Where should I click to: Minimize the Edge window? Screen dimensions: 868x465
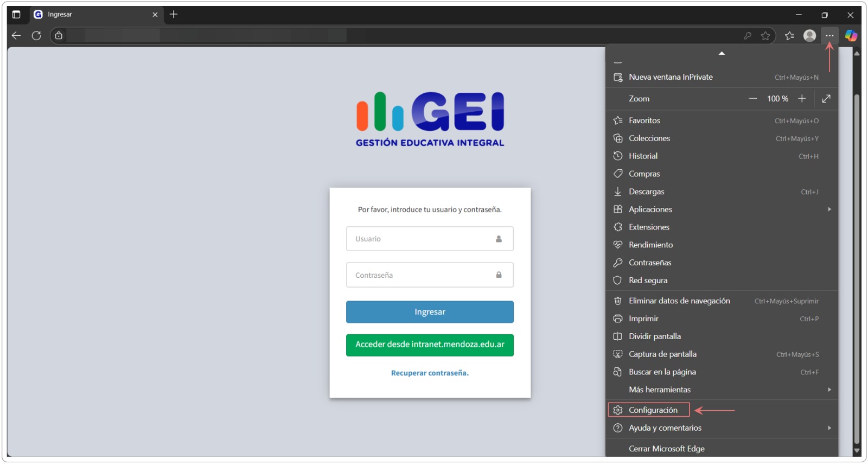[799, 15]
